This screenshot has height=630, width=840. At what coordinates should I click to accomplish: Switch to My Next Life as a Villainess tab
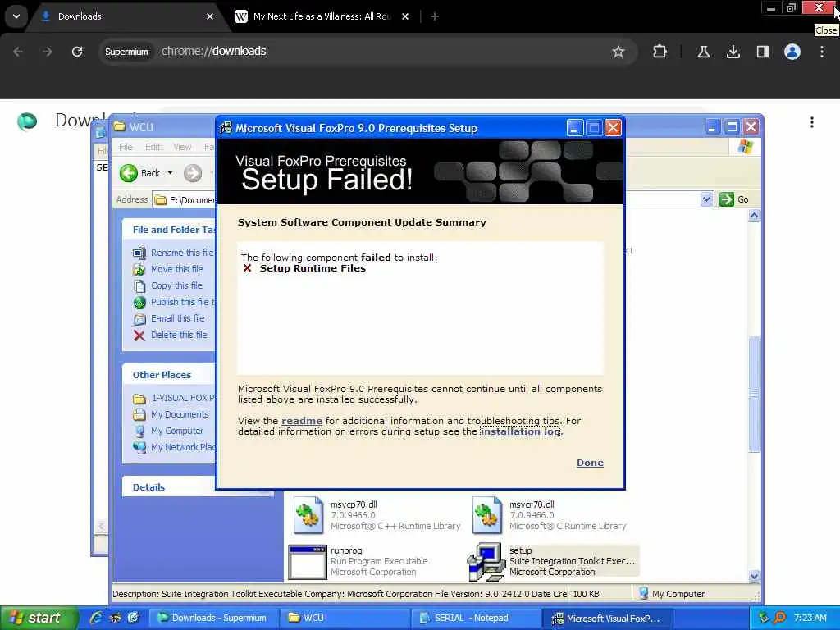[x=321, y=16]
